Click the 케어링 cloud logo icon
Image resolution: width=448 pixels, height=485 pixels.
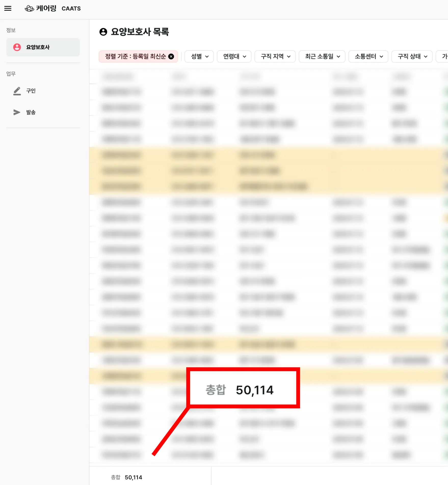[29, 8]
